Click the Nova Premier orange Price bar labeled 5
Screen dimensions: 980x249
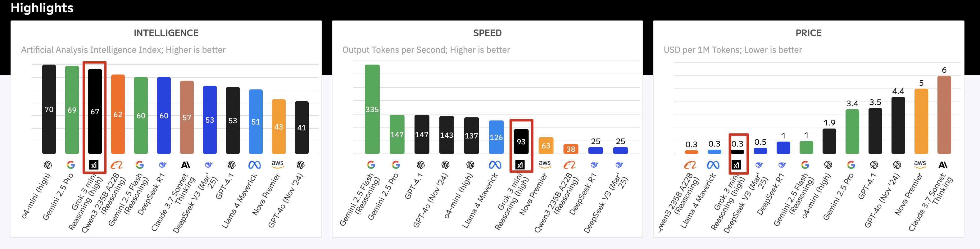pos(921,121)
